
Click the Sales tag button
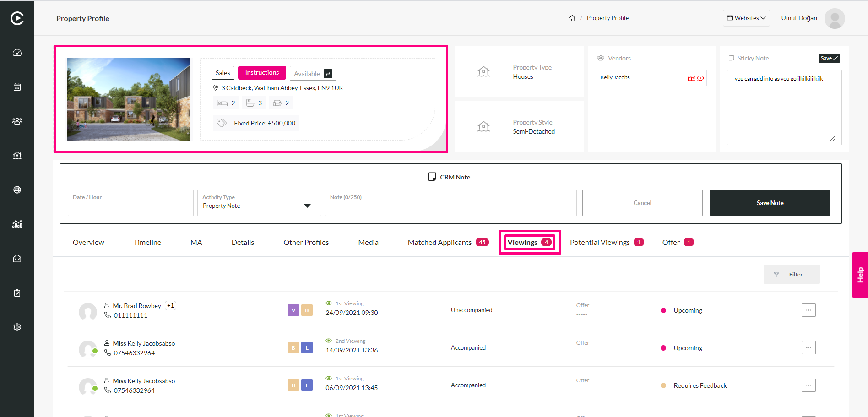[x=223, y=73]
